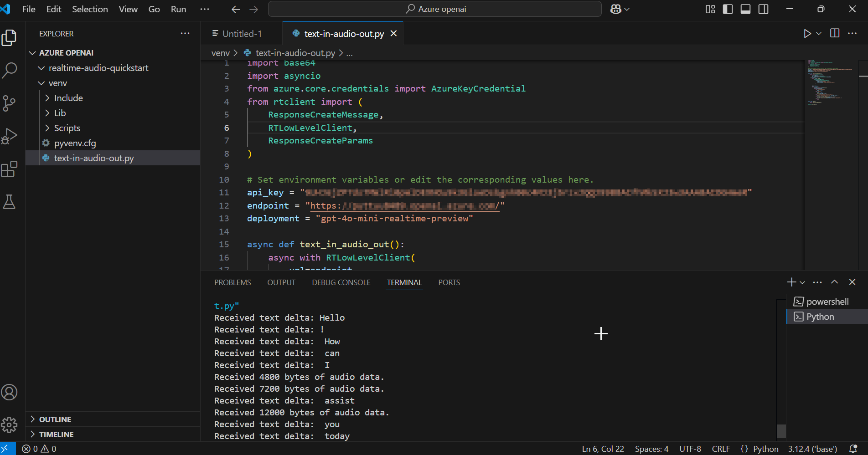The image size is (868, 455).
Task: Open the title bar menu overflow ellipsis
Action: pyautogui.click(x=205, y=9)
